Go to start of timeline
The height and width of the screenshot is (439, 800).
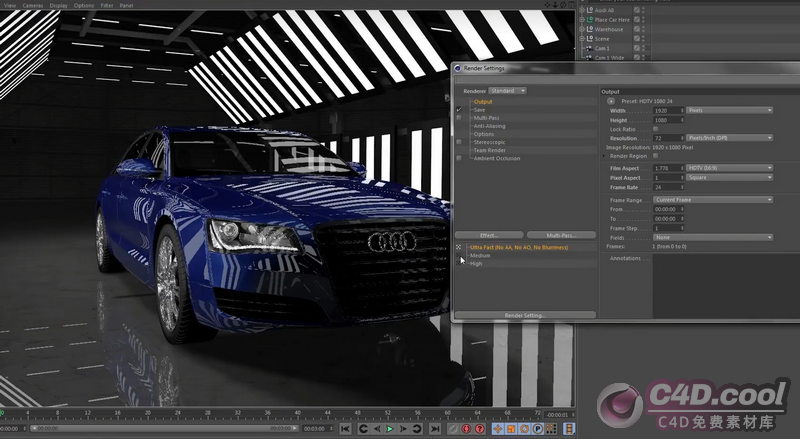click(345, 429)
